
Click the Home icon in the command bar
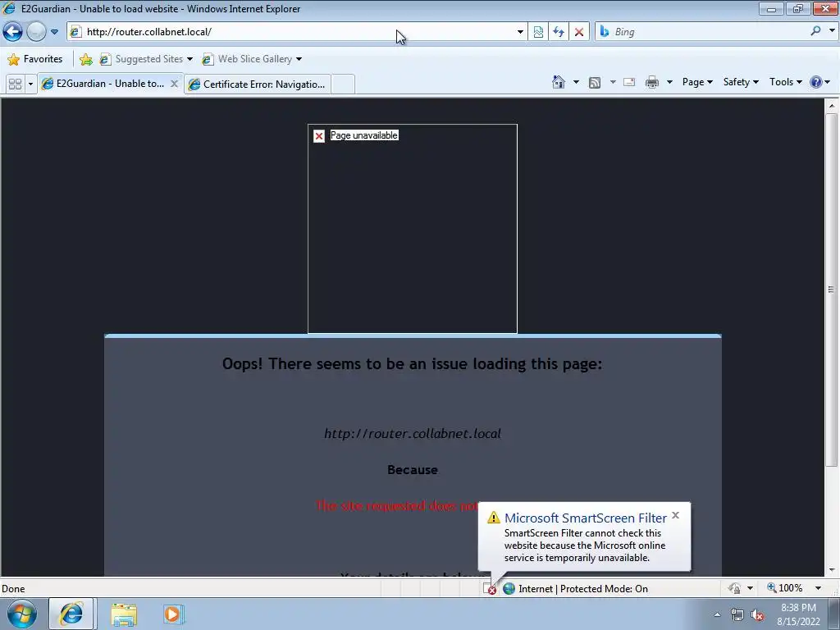coord(559,82)
